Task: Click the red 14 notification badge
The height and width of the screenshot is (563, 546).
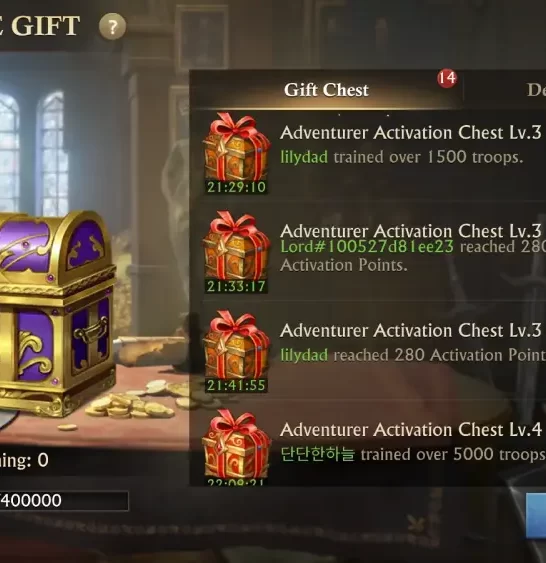Action: click(x=447, y=78)
